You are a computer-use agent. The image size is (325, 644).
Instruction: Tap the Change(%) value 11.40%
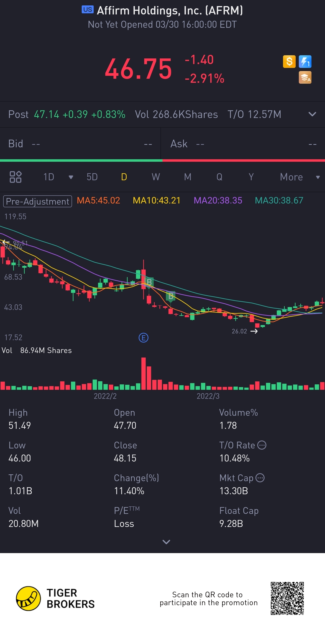129,491
